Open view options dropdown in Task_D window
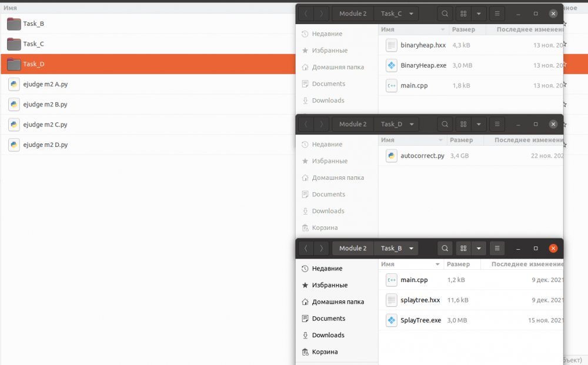The width and height of the screenshot is (588, 365). click(479, 124)
